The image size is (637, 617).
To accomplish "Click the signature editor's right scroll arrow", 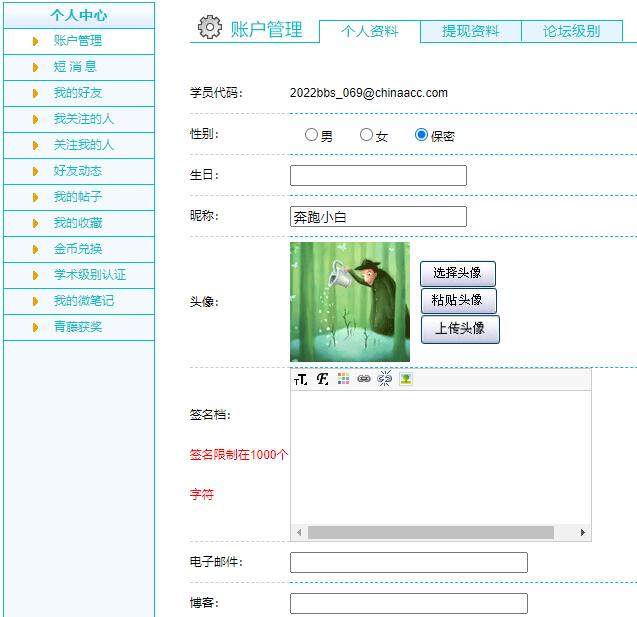I will (583, 533).
